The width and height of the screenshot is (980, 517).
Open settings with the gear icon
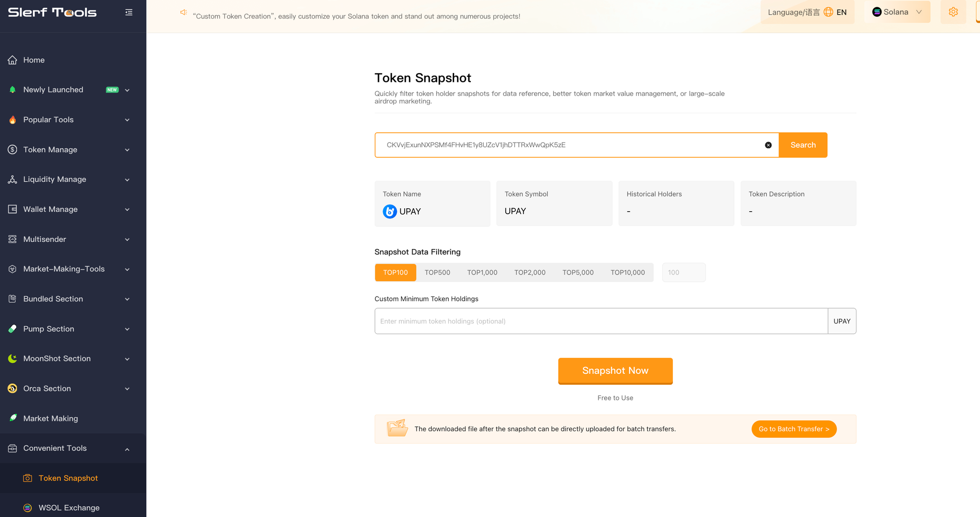(x=954, y=12)
